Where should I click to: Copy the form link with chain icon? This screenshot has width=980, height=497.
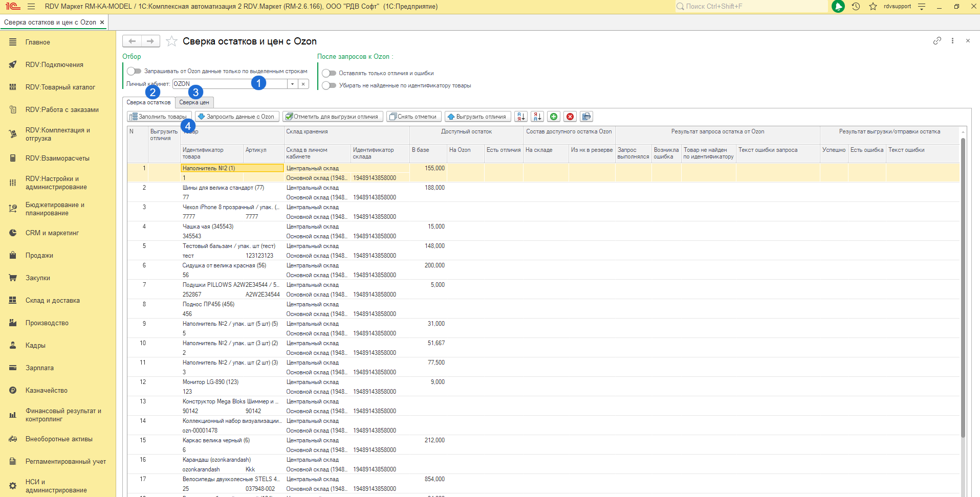[937, 41]
